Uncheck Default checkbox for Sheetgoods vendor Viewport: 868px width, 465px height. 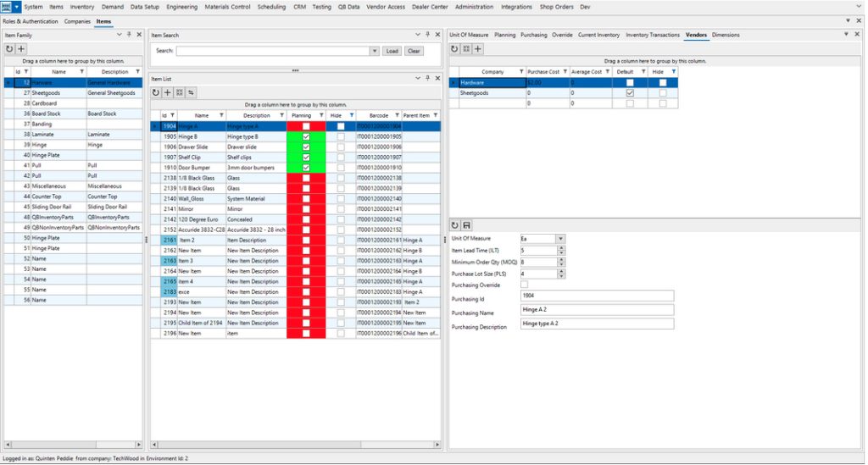pos(629,93)
